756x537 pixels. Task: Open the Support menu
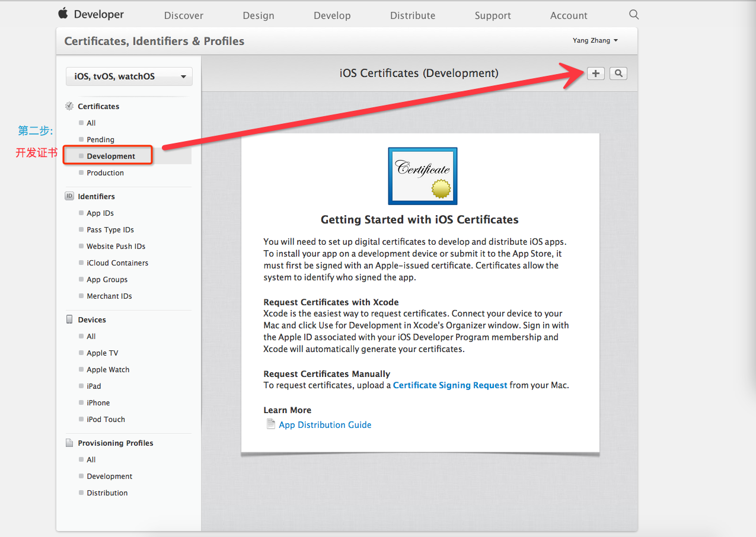pyautogui.click(x=493, y=15)
